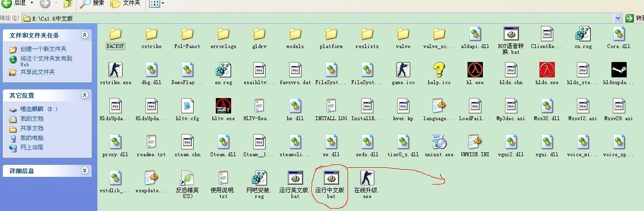Expand the 详细信息 panel

click(85, 170)
